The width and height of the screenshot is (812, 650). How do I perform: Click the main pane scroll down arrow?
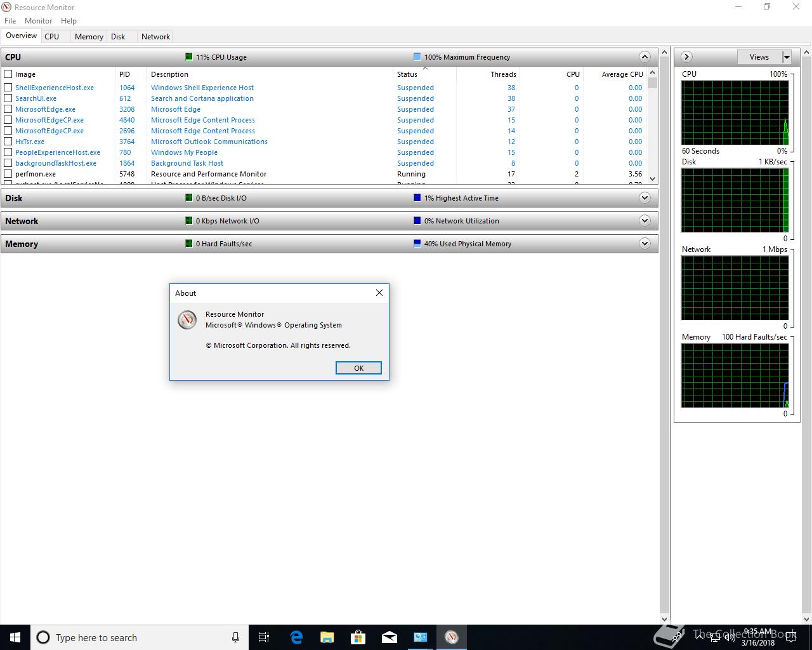(665, 619)
